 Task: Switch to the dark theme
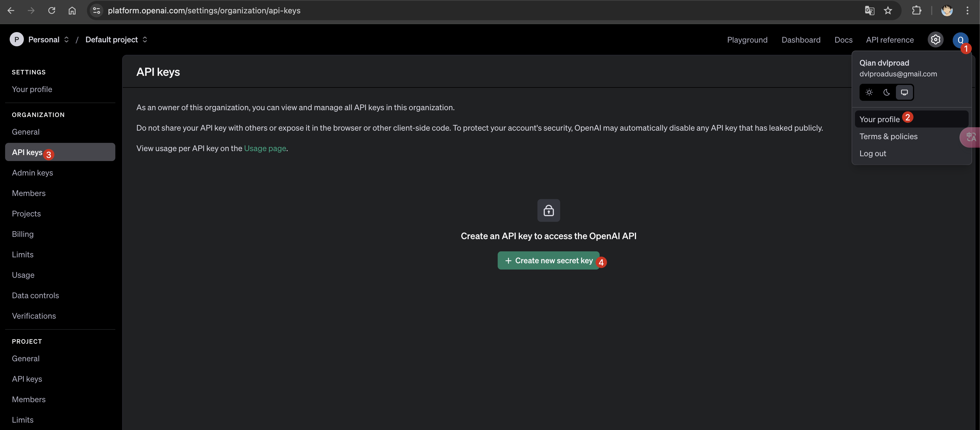(x=887, y=93)
